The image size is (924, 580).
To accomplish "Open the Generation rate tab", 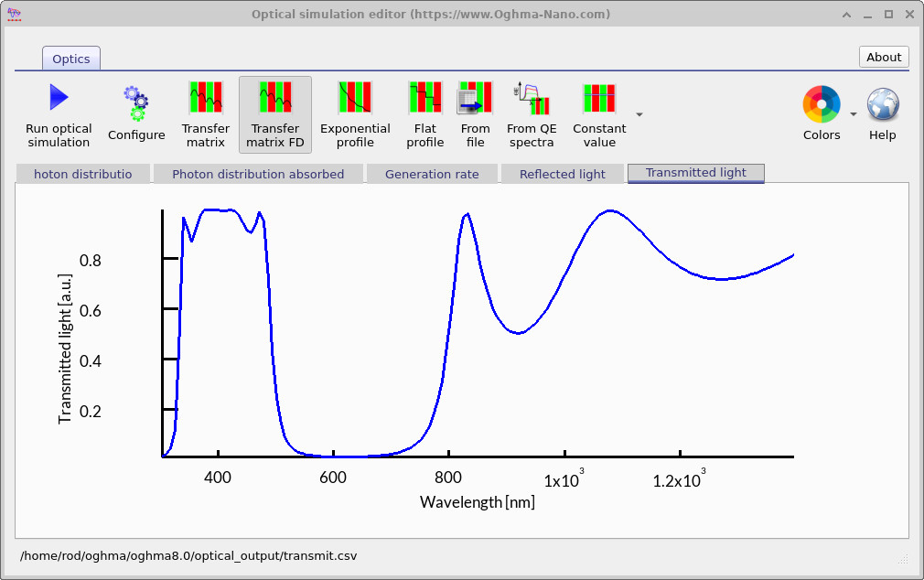I will click(x=432, y=174).
